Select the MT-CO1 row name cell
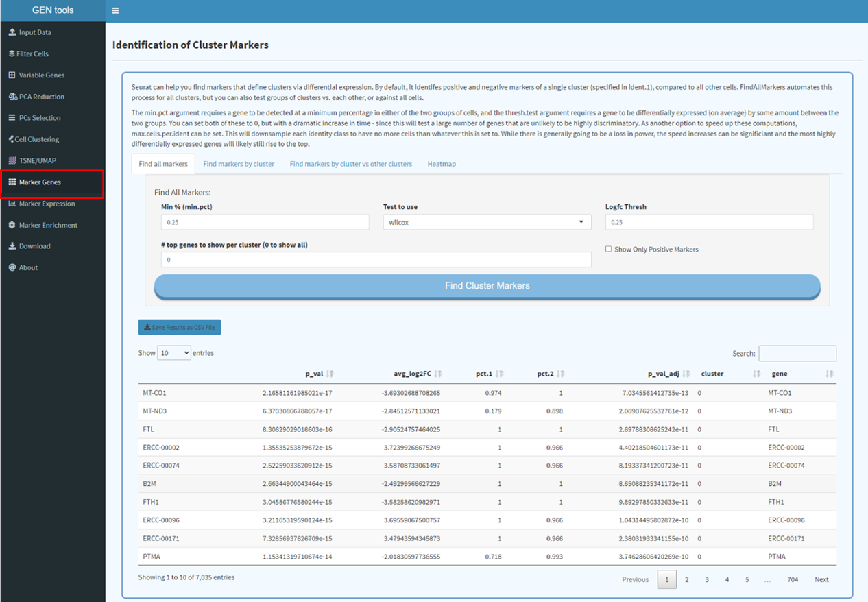The height and width of the screenshot is (602, 868). point(154,393)
